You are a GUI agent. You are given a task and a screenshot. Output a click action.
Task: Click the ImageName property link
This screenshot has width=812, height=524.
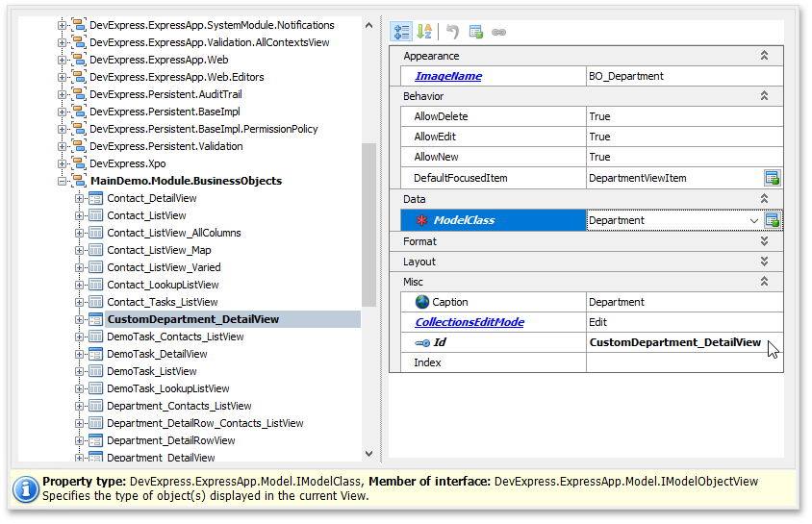pyautogui.click(x=447, y=76)
